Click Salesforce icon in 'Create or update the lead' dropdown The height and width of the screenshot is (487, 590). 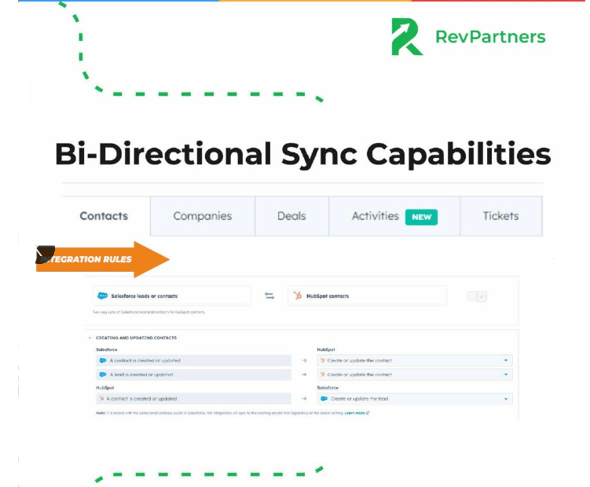tap(324, 398)
